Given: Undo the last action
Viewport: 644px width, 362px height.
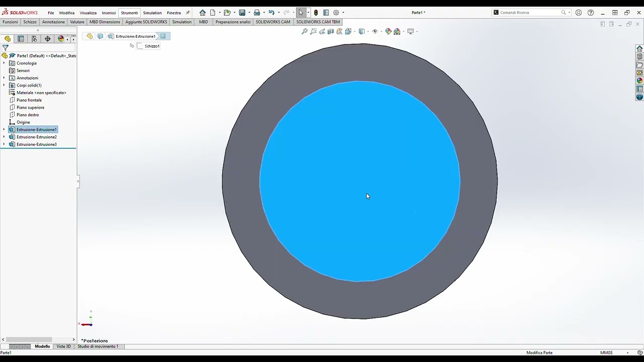Looking at the screenshot, I should 272,13.
